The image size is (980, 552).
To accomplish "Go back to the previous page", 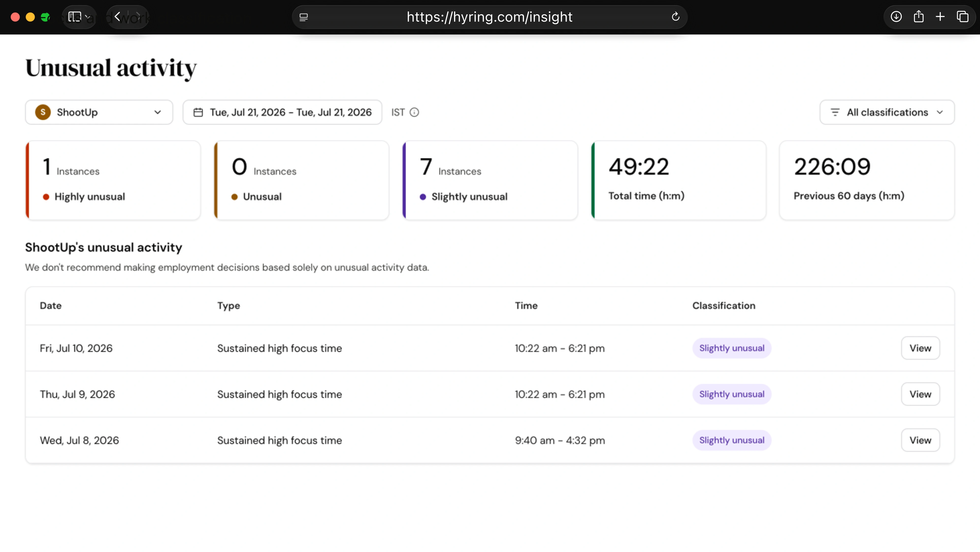I will coord(117,17).
